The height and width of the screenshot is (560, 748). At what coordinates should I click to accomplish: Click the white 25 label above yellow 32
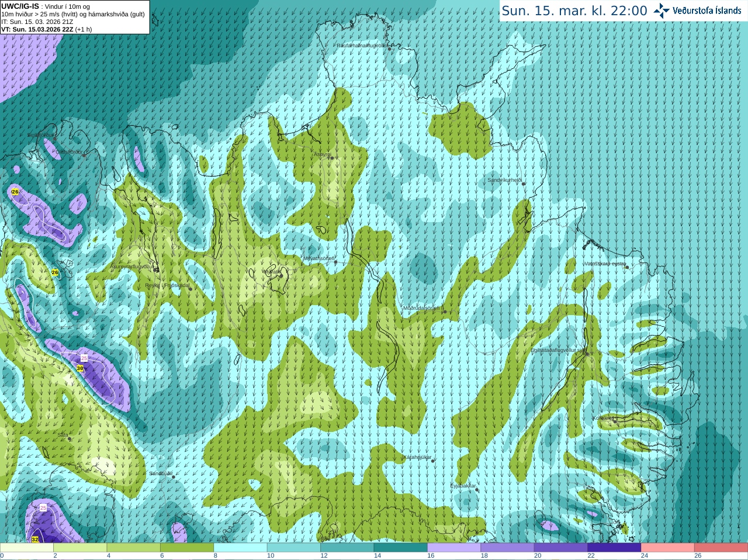pos(43,508)
